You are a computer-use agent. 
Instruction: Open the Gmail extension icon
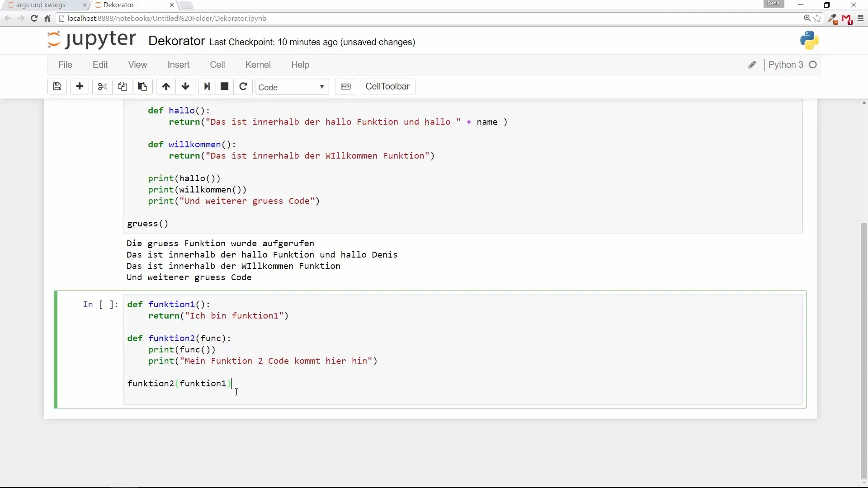click(x=847, y=19)
